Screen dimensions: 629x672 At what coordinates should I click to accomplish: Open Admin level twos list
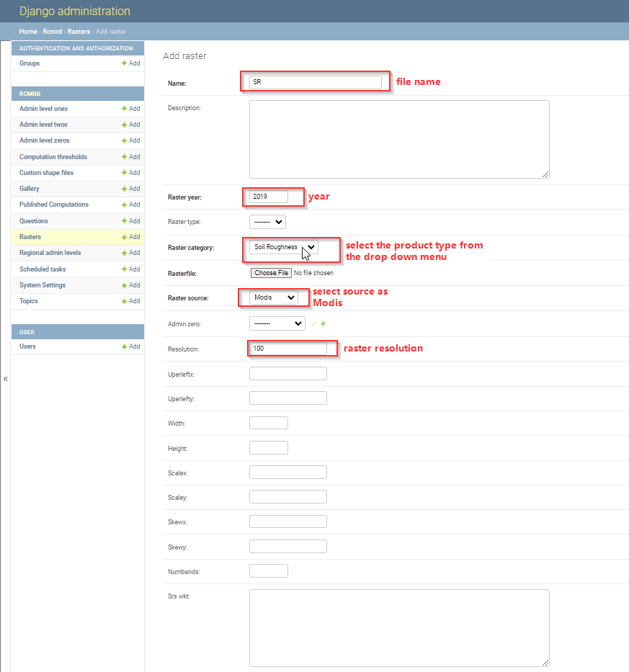click(x=43, y=125)
